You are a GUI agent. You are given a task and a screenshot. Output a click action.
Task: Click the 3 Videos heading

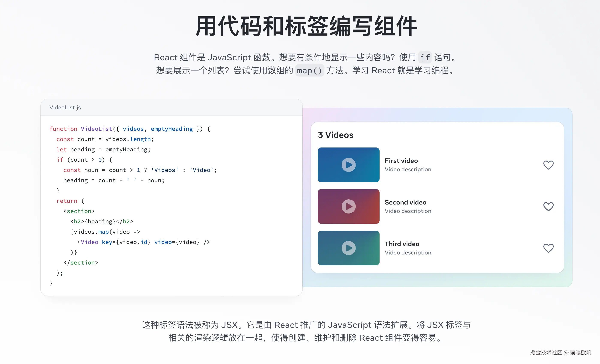tap(336, 135)
